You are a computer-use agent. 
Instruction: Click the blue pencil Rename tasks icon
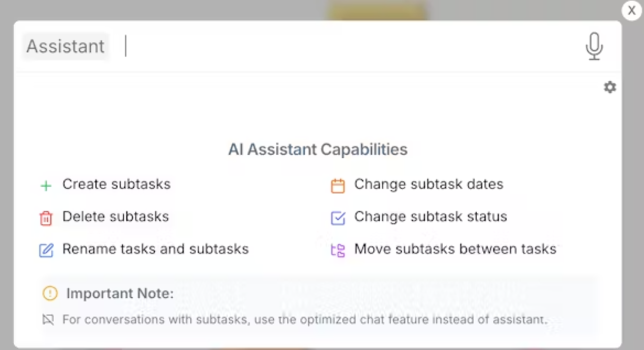point(46,250)
